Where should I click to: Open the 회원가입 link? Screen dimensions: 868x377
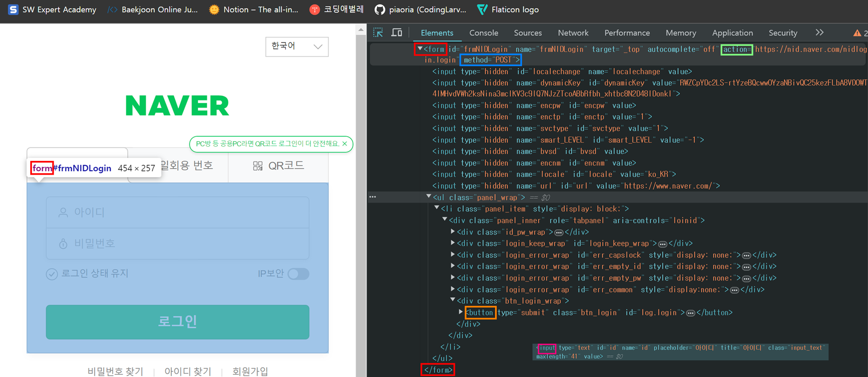(x=250, y=371)
